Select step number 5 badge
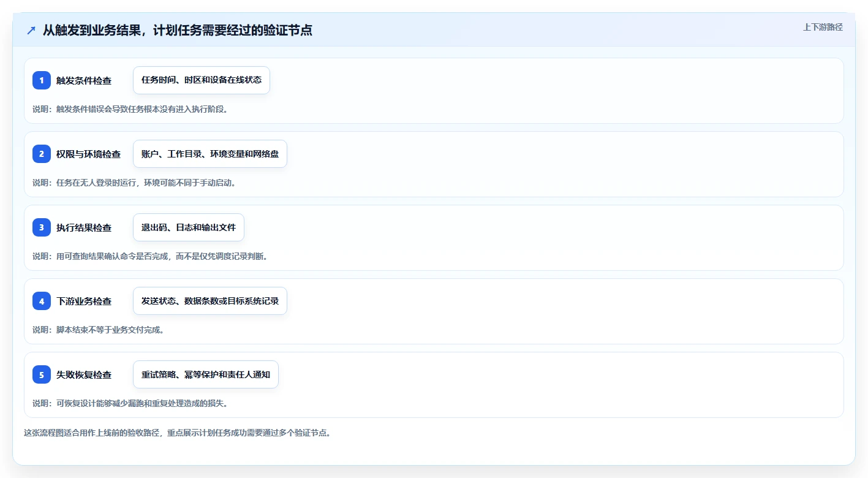 (42, 374)
